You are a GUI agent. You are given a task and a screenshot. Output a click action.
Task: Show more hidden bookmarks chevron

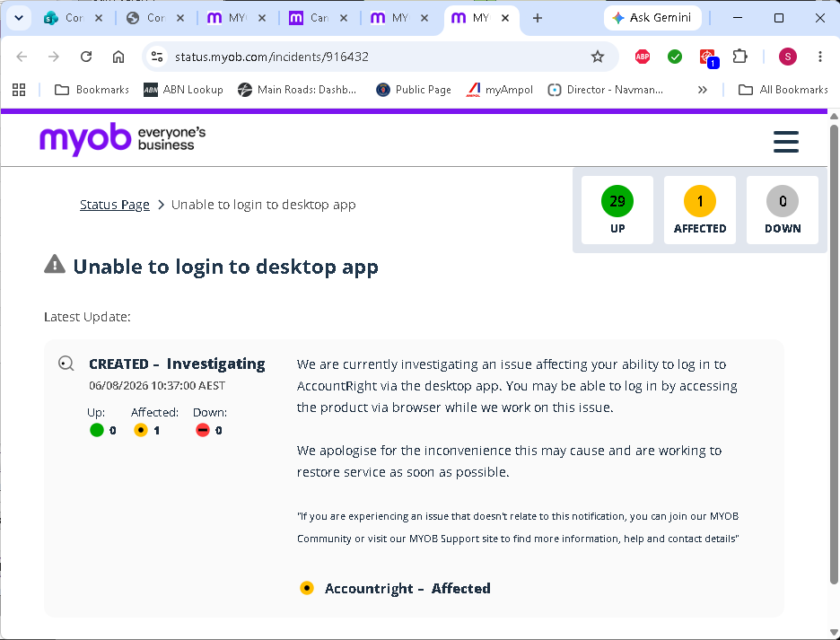(703, 90)
